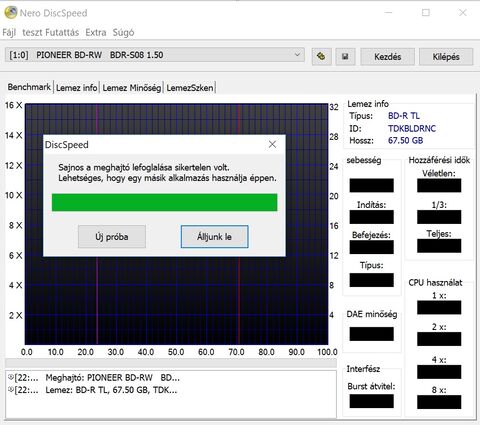Viewport: 480px width, 425px height.
Task: Click the Burst átvitel value field
Action: (x=371, y=401)
